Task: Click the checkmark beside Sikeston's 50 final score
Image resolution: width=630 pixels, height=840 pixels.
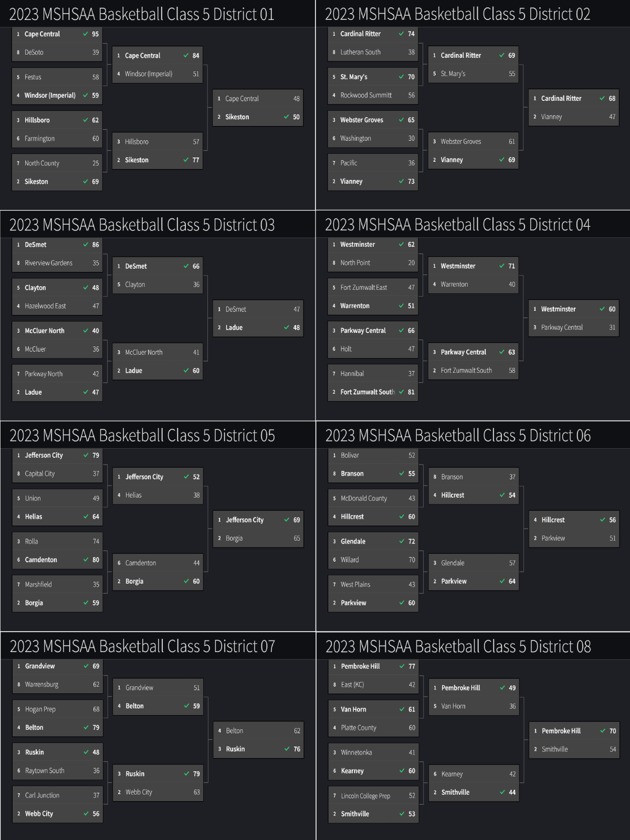Action: tap(287, 117)
